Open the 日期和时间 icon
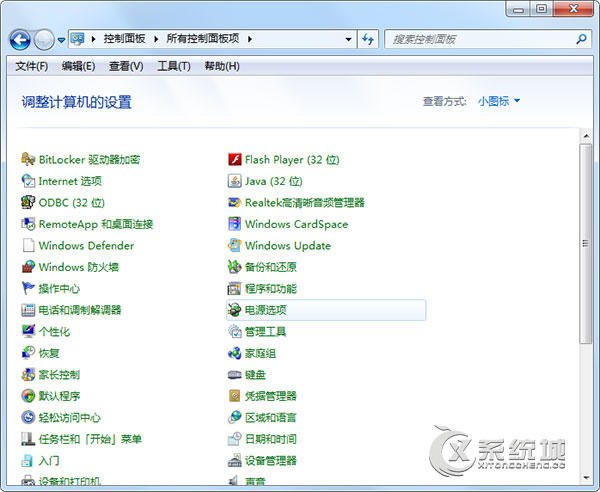 tap(235, 439)
